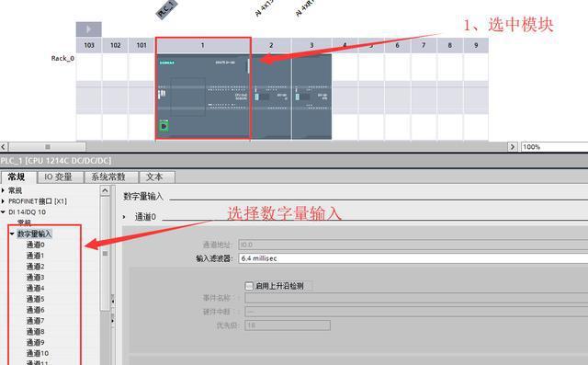588x365 pixels.
Task: Click the horizontal scrollbar right arrow
Action: tap(513, 147)
